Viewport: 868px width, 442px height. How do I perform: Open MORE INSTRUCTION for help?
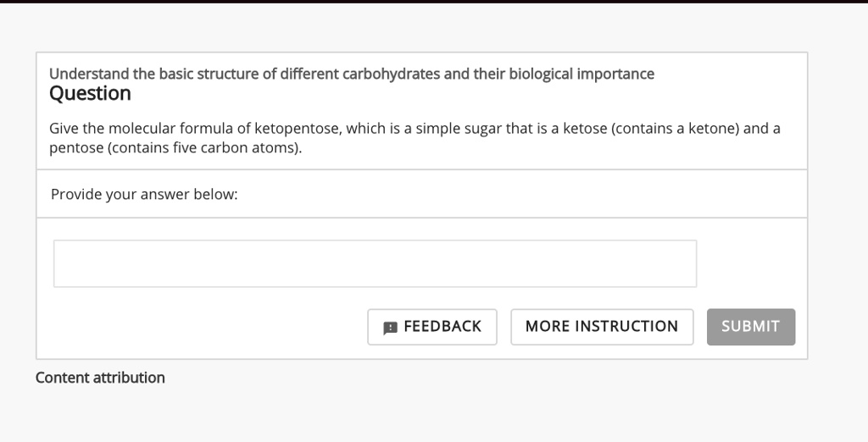click(x=602, y=327)
